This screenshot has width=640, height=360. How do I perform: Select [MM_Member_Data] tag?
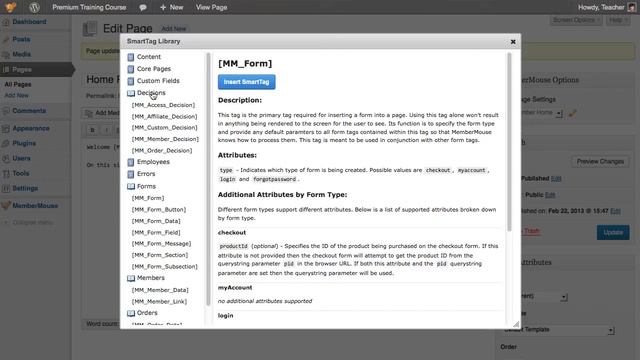point(160,290)
